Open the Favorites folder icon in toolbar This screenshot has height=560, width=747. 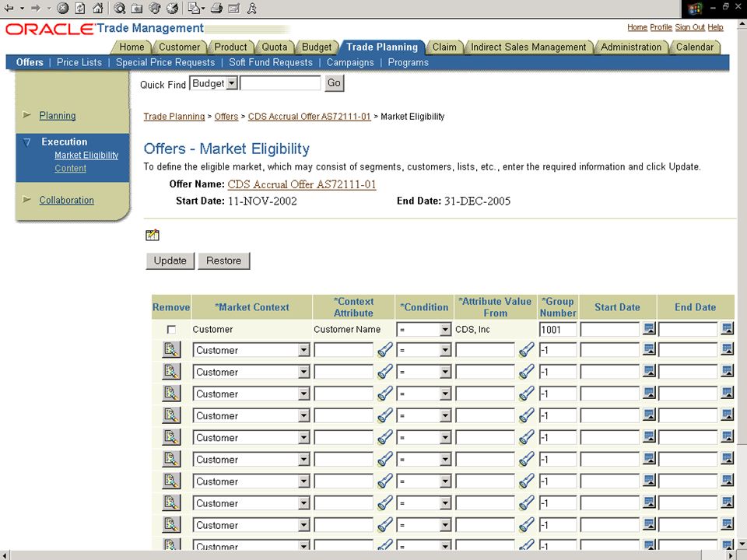[137, 8]
